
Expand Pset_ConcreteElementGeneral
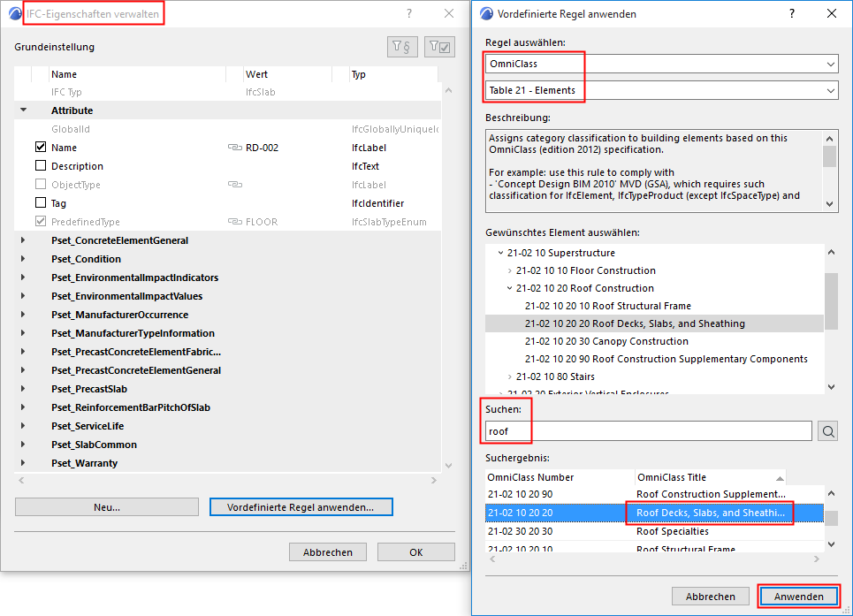(x=23, y=240)
